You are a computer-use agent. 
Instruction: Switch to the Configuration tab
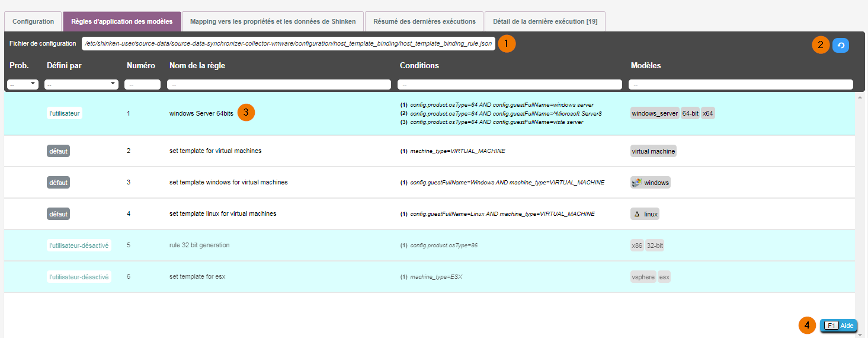(x=33, y=21)
